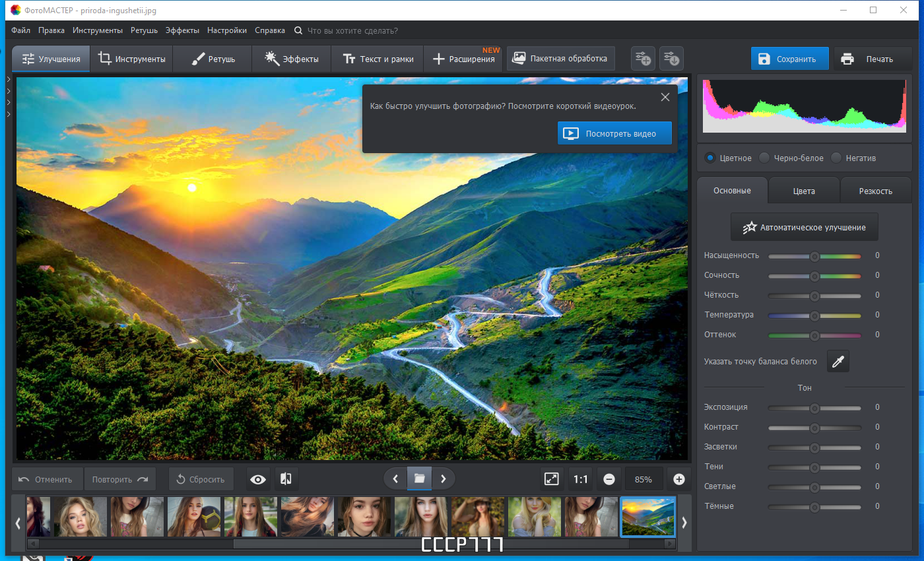Click the fit-to-screen expand icon
This screenshot has height=561, width=924.
(552, 479)
